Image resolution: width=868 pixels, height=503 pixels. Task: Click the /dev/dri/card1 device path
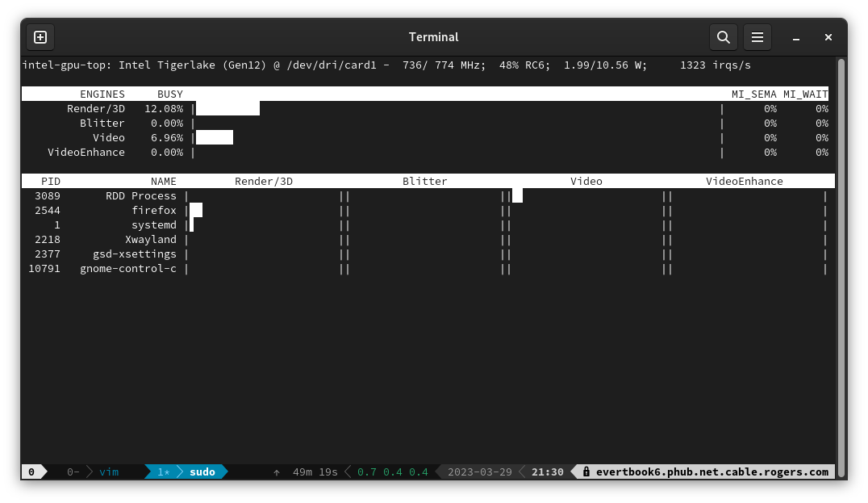(332, 65)
